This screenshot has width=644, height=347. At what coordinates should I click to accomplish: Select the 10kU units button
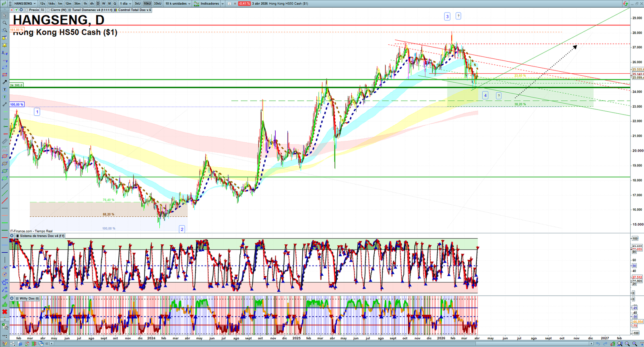click(147, 4)
